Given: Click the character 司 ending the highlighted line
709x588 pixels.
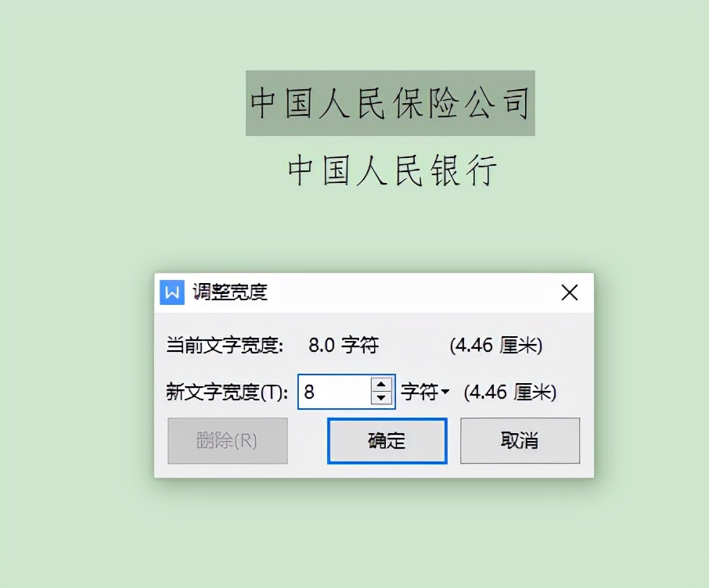Looking at the screenshot, I should tap(516, 103).
